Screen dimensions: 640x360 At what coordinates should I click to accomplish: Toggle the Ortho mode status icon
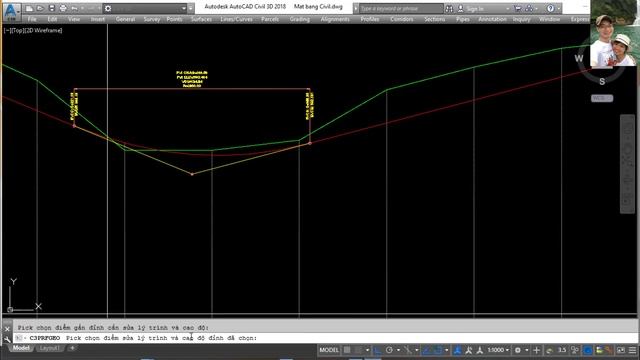(x=378, y=350)
